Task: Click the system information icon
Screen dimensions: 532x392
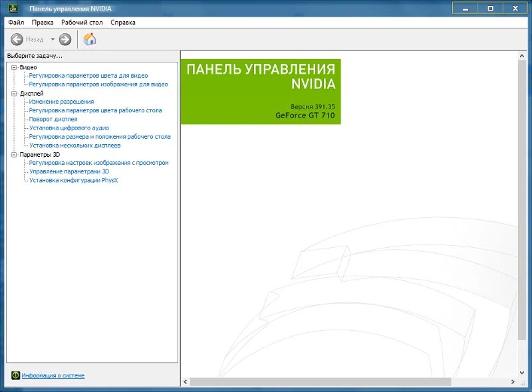Action: tap(15, 375)
